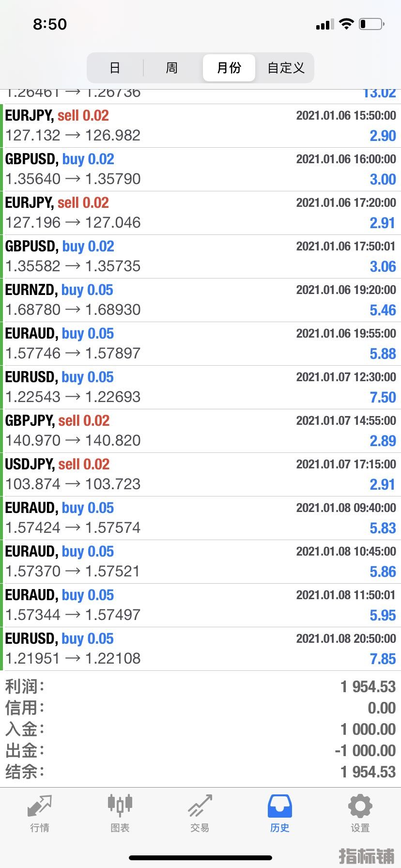The height and width of the screenshot is (868, 401).
Task: Tap the 8:50 clock in status bar
Action: tap(50, 24)
